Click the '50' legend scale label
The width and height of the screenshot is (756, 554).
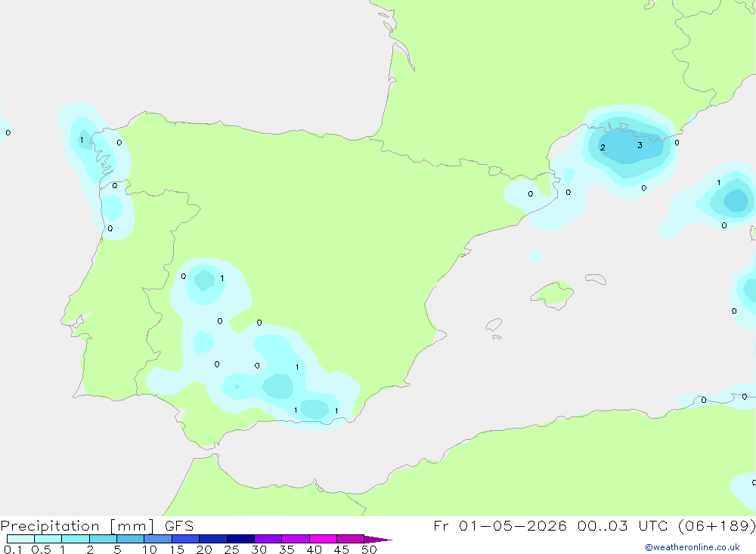pyautogui.click(x=369, y=549)
